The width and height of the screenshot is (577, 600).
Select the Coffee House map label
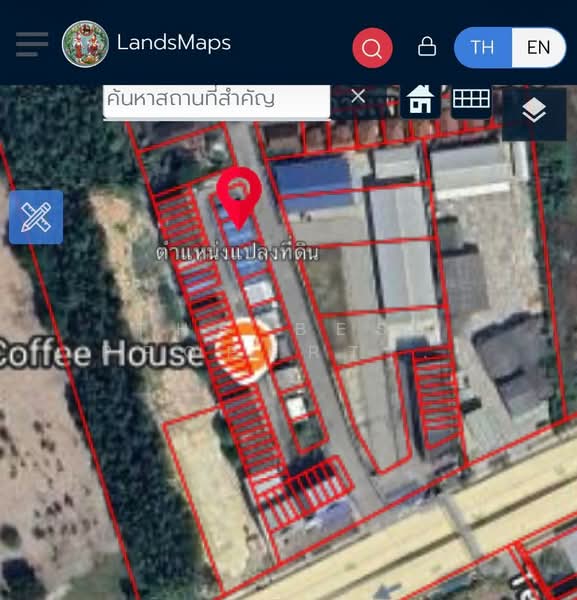tap(99, 354)
